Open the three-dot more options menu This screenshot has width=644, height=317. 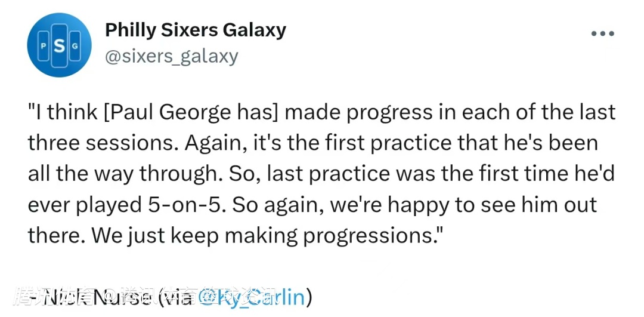(x=602, y=34)
